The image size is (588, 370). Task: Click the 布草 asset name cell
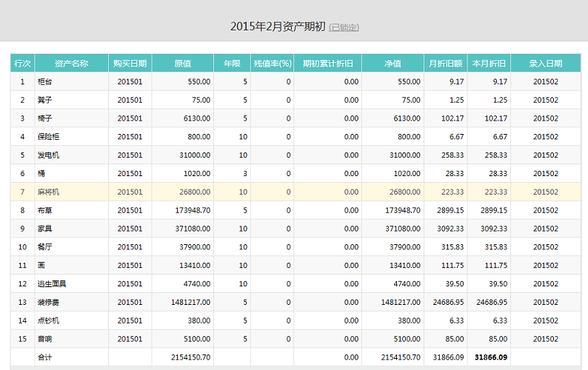45,210
